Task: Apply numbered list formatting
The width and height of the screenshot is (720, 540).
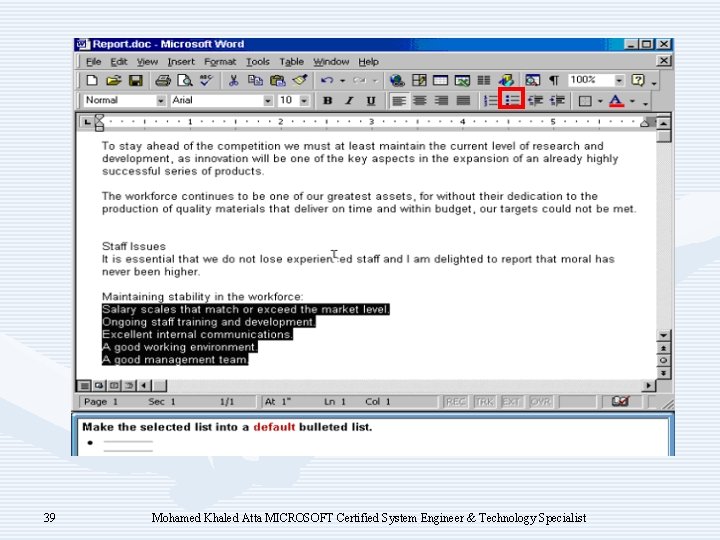Action: click(490, 101)
